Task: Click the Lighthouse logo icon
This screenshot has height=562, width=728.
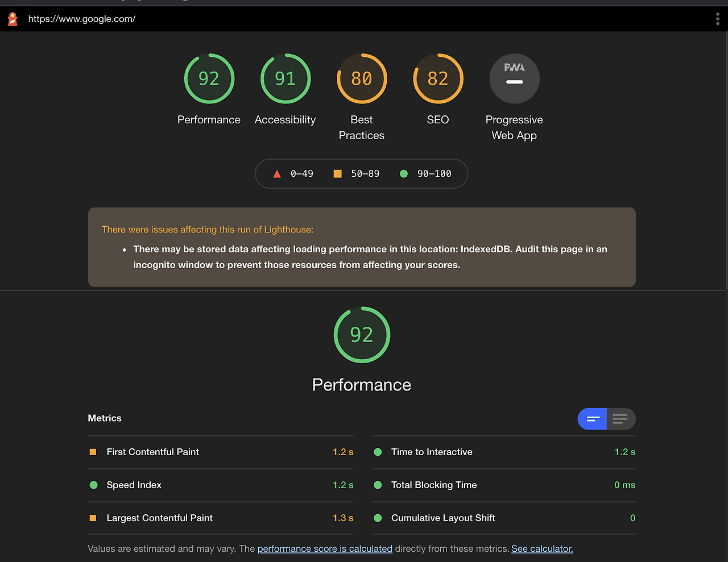Action: pyautogui.click(x=13, y=19)
